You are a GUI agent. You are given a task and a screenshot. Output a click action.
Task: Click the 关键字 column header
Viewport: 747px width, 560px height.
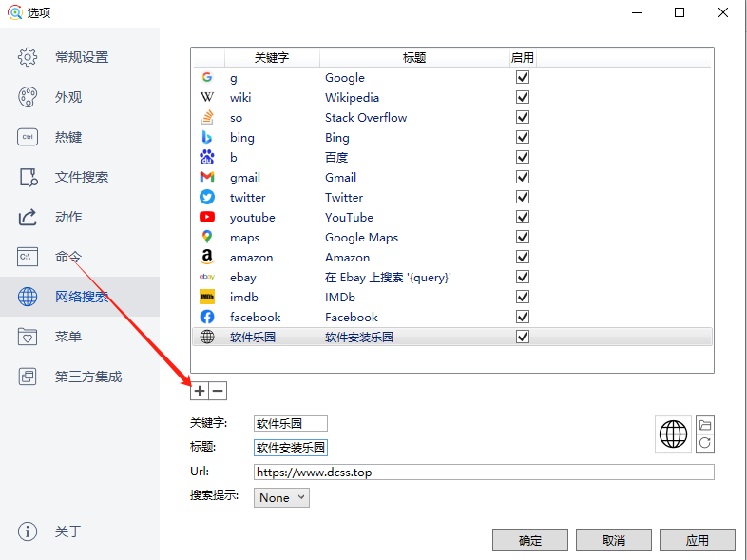(271, 58)
